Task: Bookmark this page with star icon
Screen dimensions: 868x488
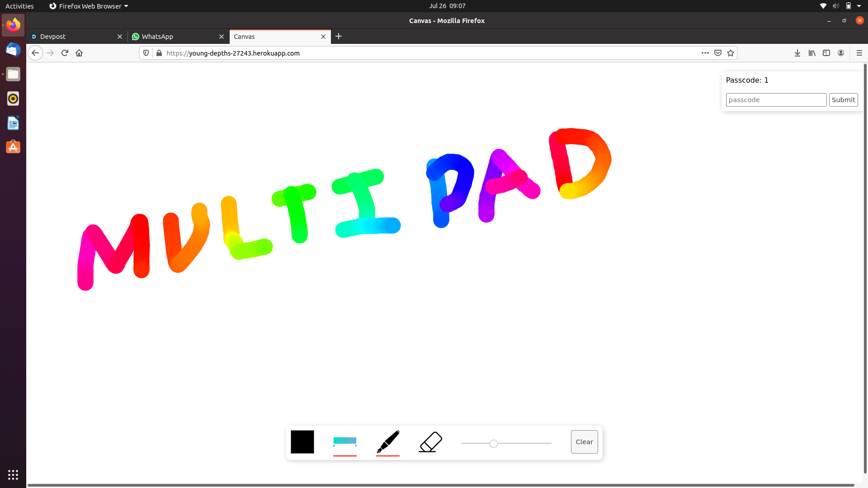Action: point(731,53)
